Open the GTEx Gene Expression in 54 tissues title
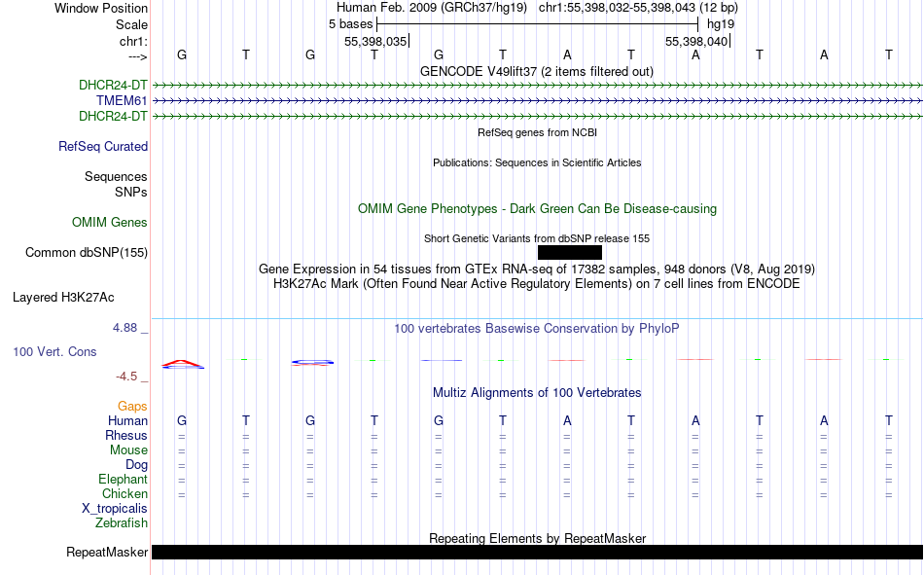The image size is (924, 575). [537, 269]
